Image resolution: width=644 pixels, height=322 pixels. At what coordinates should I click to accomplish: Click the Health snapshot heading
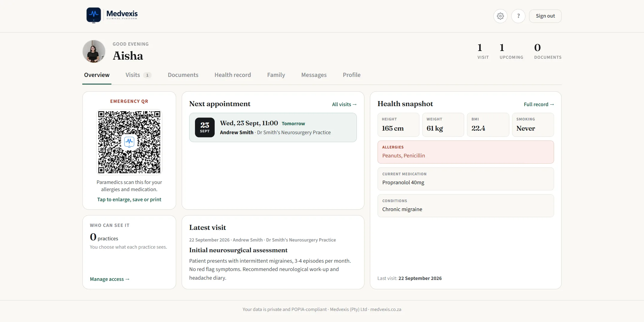pos(405,104)
